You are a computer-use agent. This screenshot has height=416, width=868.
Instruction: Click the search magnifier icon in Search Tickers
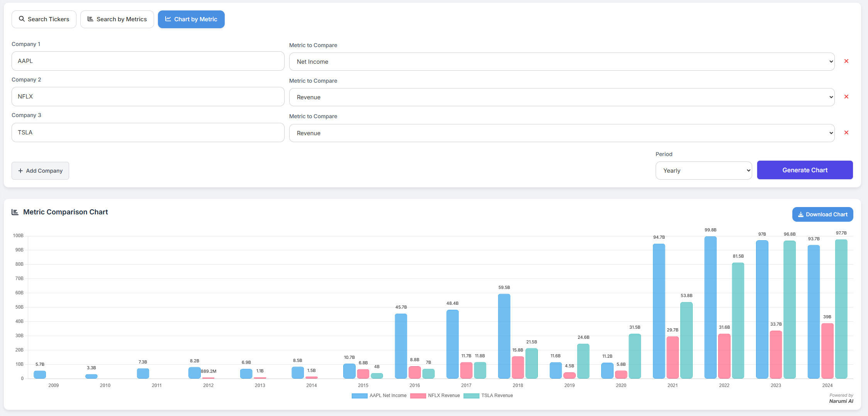pyautogui.click(x=22, y=19)
